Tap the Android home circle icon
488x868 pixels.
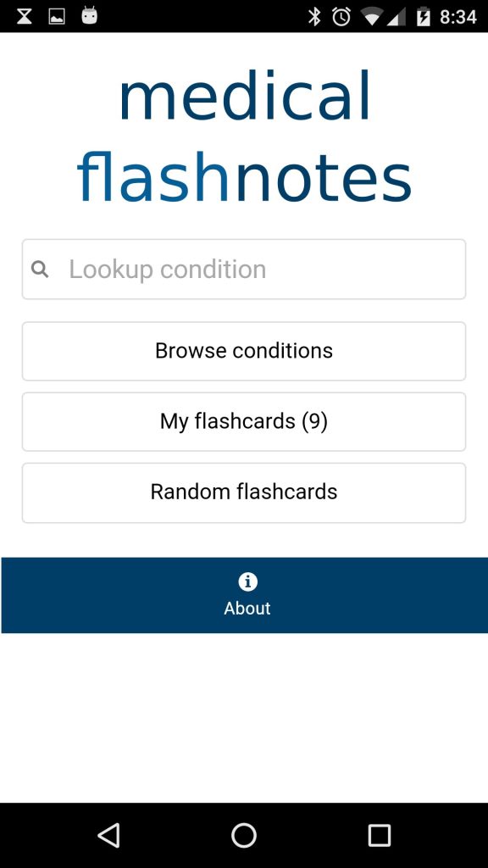point(244,835)
